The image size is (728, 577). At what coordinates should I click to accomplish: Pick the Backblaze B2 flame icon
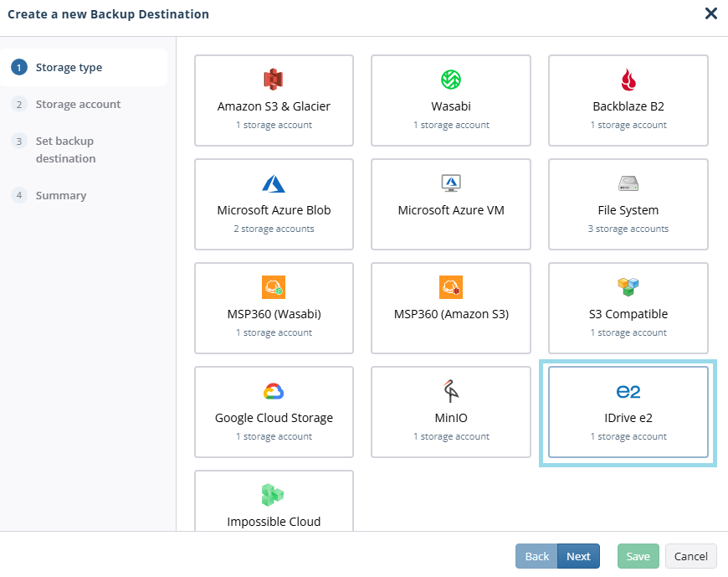click(628, 80)
